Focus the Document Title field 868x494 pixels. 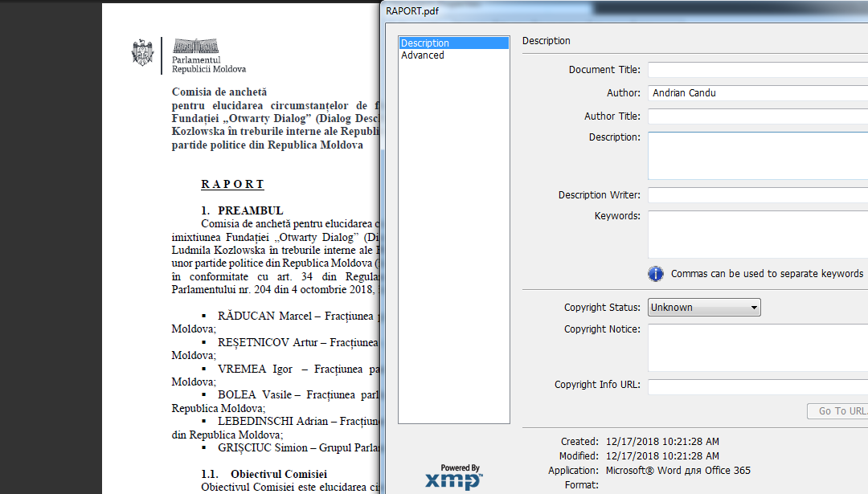[757, 70]
